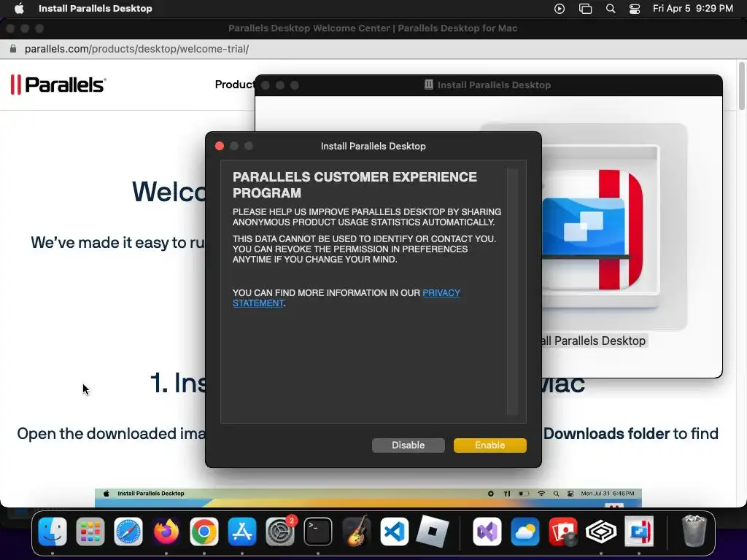Click the dialog's vertical scrollbar track
The width and height of the screenshot is (747, 560).
point(513,292)
